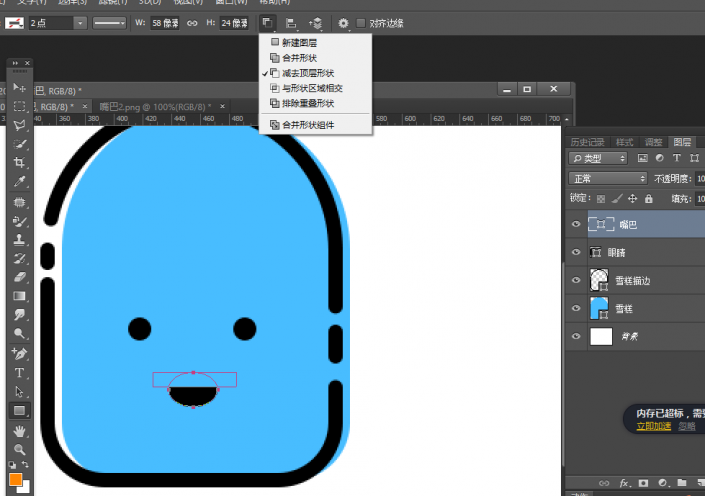Screen dimensions: 705x496
Task: Enable the 对齐边缘 checkbox
Action: click(x=361, y=23)
